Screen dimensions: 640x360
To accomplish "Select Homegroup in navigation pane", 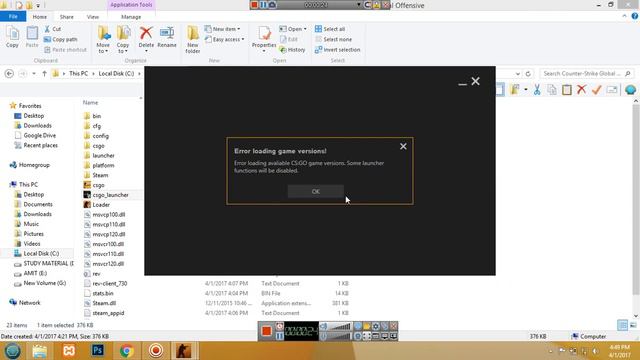I will pos(29,165).
